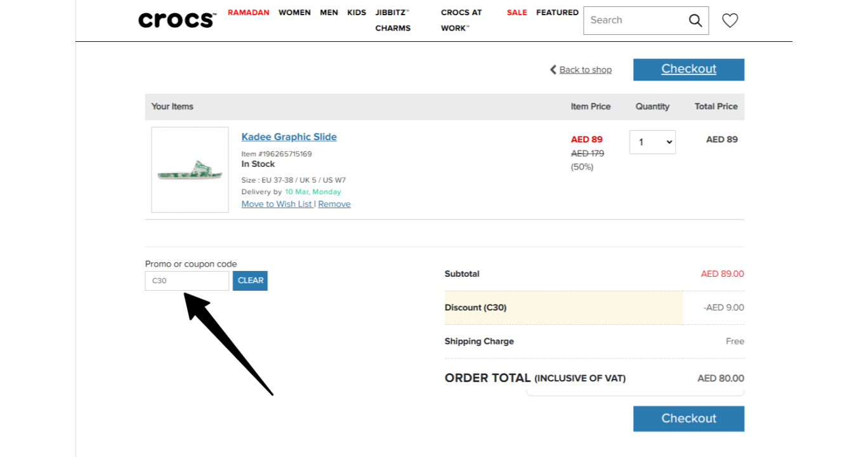The image size is (868, 457).
Task: Click the Subtotal AED 89.00 value
Action: coord(722,274)
